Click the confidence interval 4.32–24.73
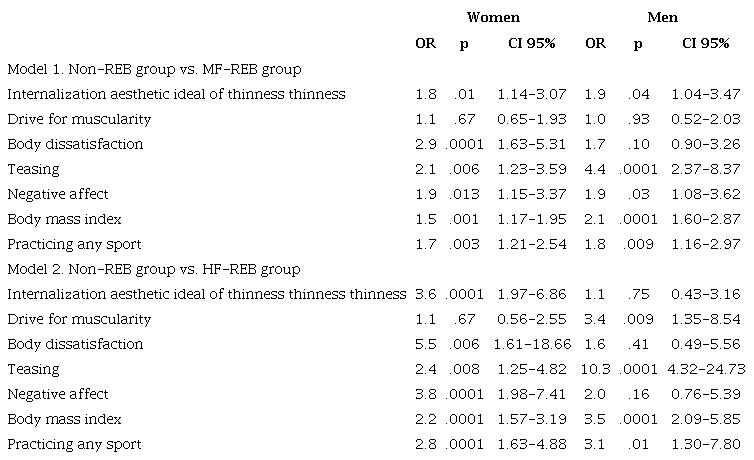The image size is (754, 460). point(710,369)
